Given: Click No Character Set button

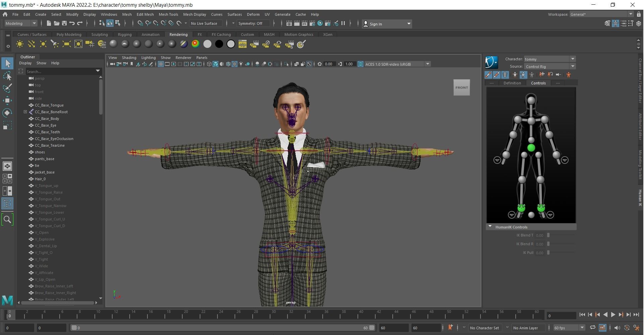Looking at the screenshot, I should [x=484, y=328].
